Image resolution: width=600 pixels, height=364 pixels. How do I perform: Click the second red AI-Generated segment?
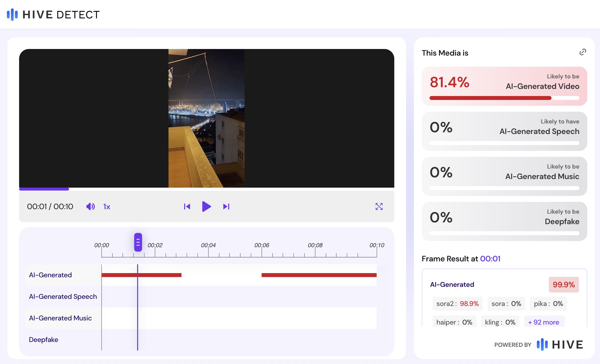[x=319, y=275]
